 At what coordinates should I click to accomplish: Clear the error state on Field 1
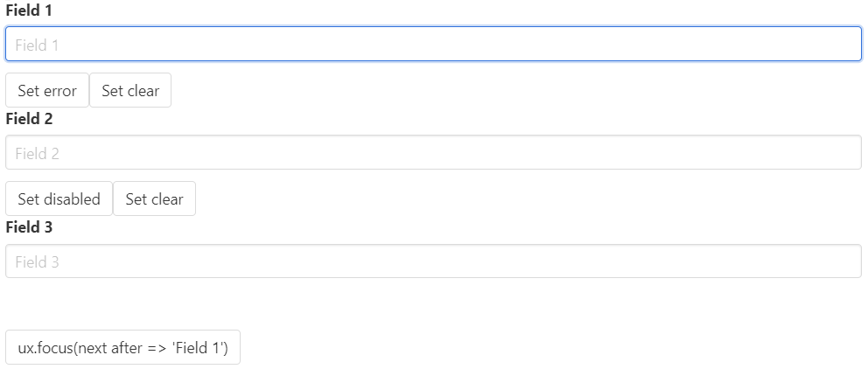click(x=130, y=91)
